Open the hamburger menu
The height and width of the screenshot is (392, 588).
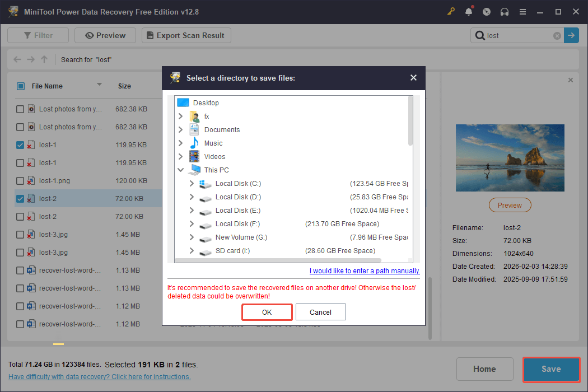tap(522, 11)
